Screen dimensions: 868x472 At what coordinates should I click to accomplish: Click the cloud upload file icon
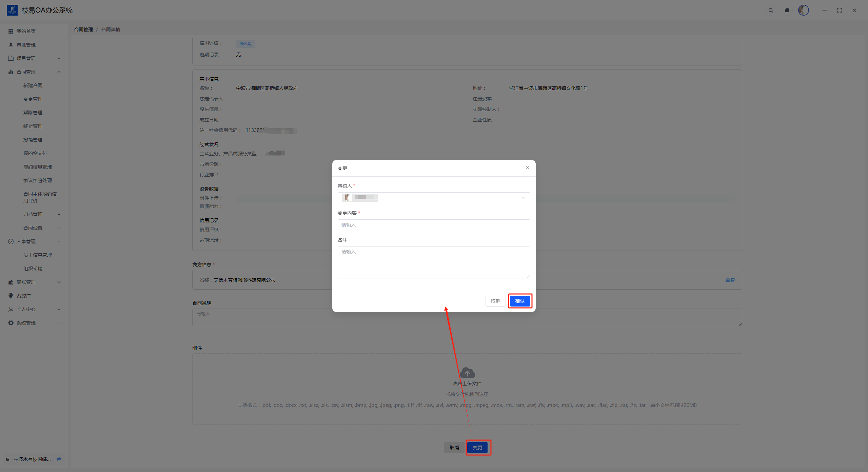tap(467, 373)
